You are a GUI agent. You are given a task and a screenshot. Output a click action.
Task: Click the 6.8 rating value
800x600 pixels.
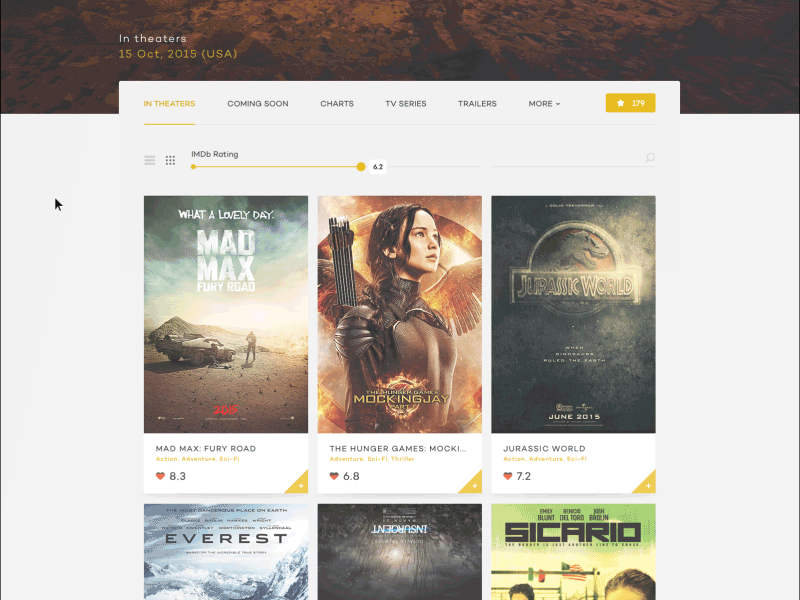pos(351,476)
